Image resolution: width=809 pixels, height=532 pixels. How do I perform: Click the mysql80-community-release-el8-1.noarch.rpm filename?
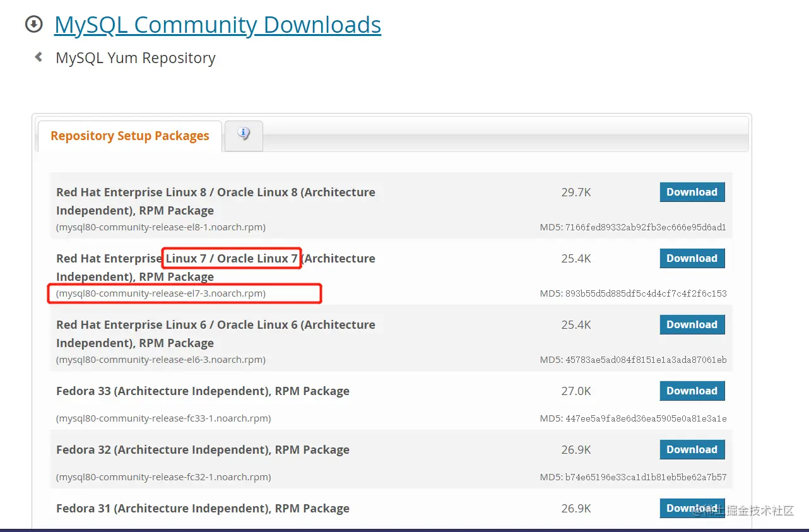[161, 227]
